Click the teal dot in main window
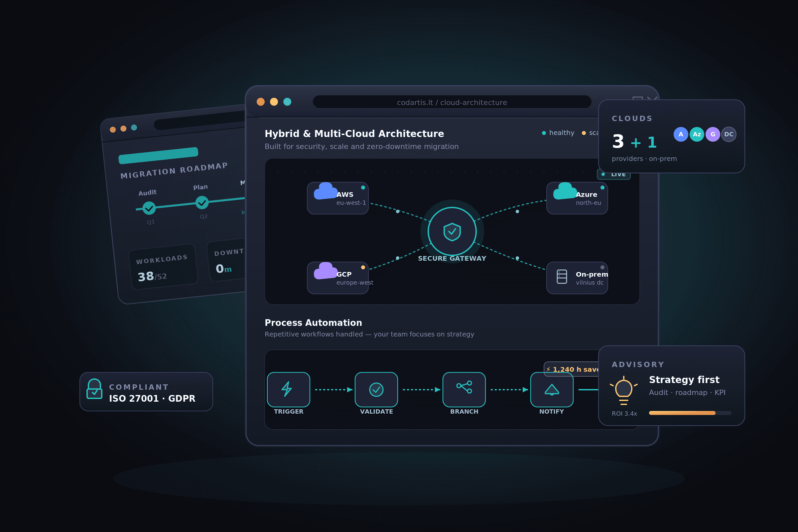This screenshot has width=798, height=532. click(x=287, y=102)
